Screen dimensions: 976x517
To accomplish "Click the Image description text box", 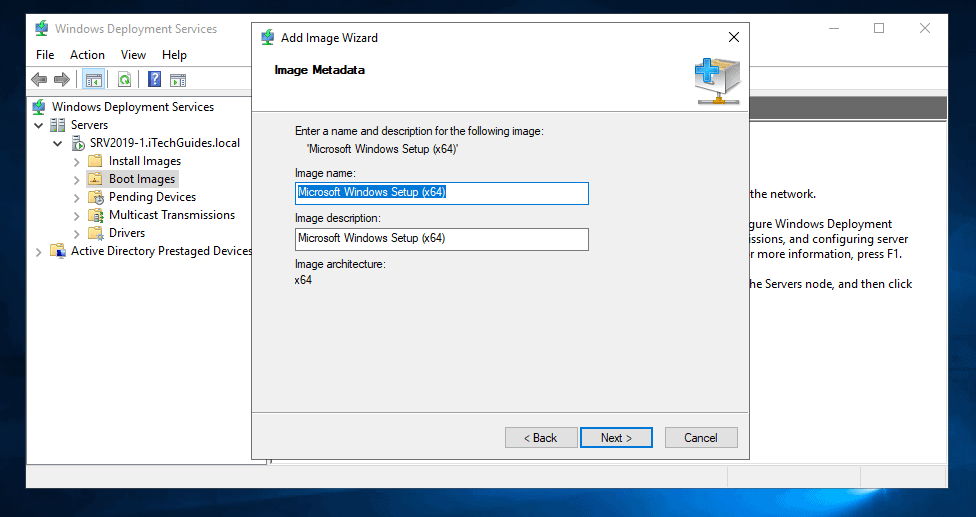I will (x=441, y=239).
